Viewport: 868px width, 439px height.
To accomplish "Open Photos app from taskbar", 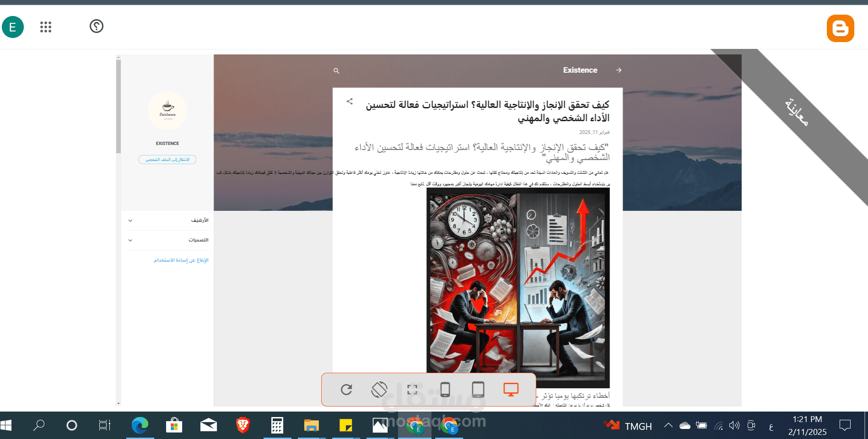I will (380, 426).
